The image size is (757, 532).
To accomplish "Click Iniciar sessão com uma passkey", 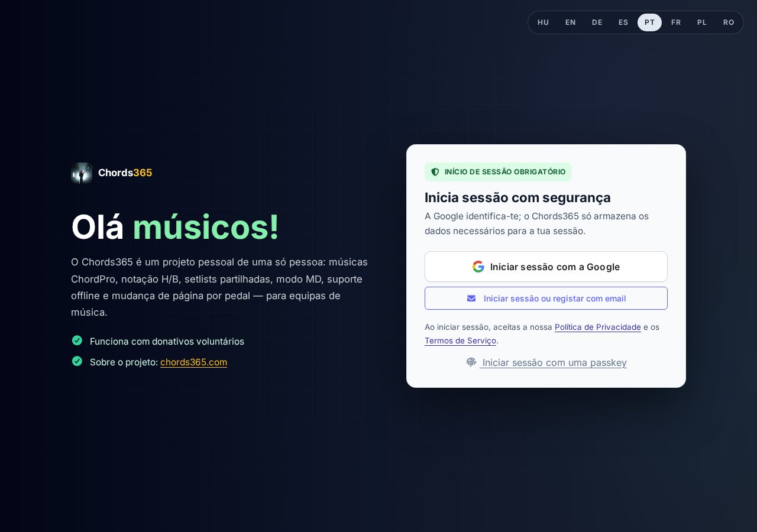I will (546, 362).
